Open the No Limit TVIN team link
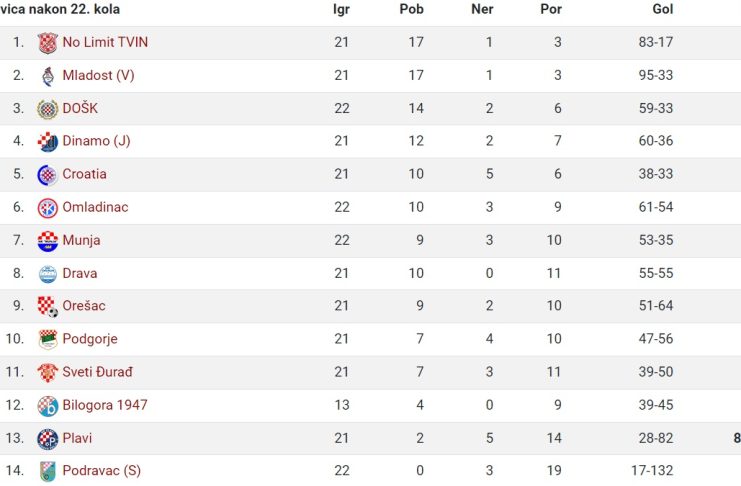 [x=105, y=42]
